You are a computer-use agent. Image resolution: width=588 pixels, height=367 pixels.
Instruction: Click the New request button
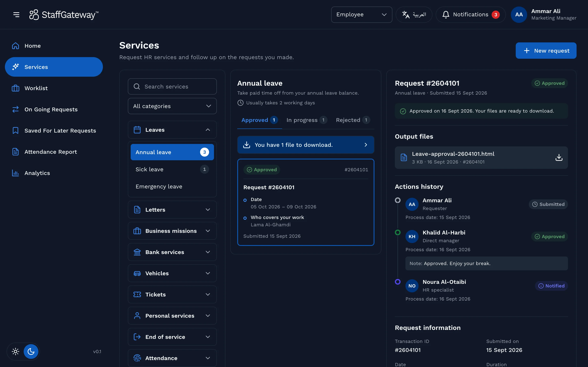coord(546,51)
